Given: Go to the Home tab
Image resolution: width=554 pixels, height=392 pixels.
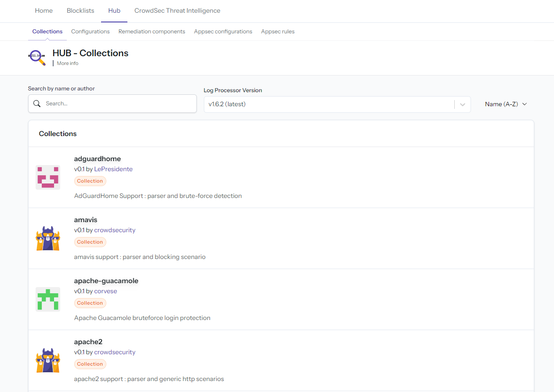Looking at the screenshot, I should [x=44, y=11].
